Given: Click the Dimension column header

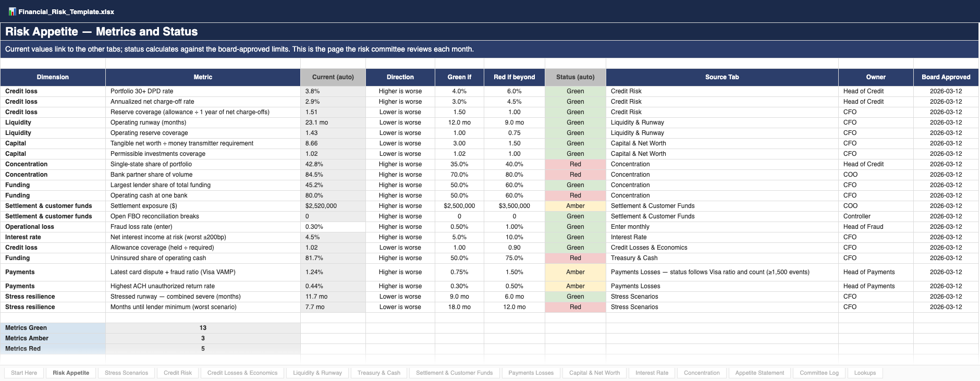Looking at the screenshot, I should tap(53, 77).
